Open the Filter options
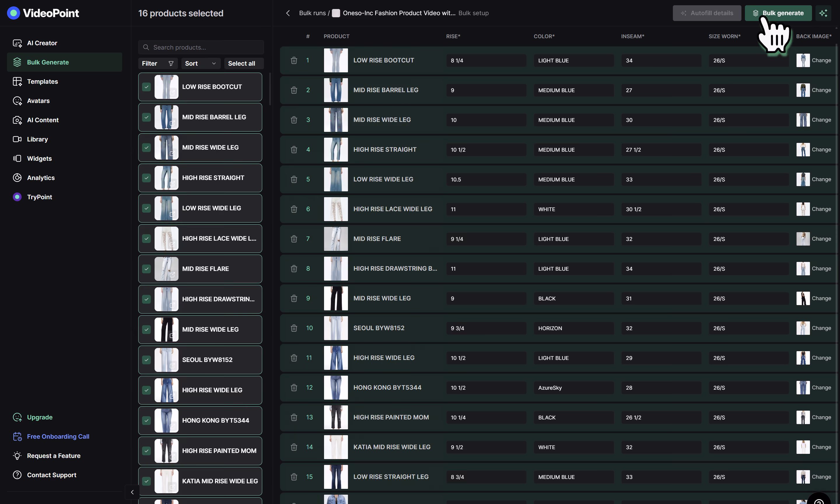This screenshot has width=840, height=504. pyautogui.click(x=158, y=64)
